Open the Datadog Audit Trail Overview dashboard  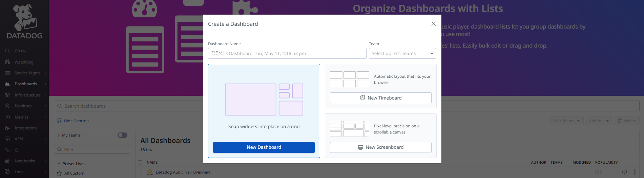(x=183, y=172)
